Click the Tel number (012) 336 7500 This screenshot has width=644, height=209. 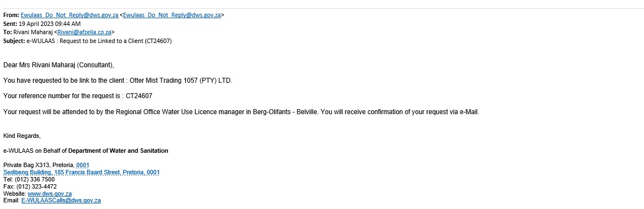tap(35, 179)
